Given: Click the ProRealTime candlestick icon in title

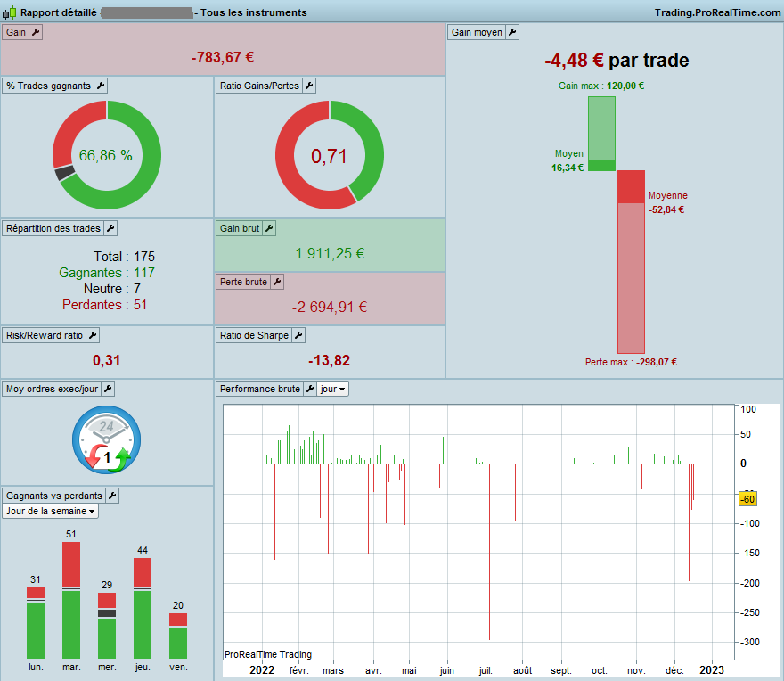Looking at the screenshot, I should pos(9,13).
